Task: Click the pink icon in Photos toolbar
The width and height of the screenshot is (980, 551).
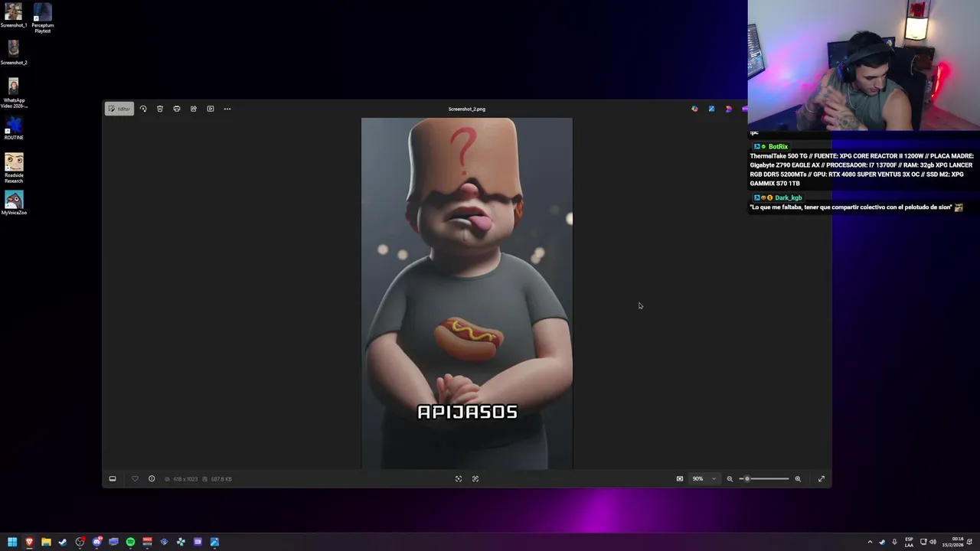Action: [x=728, y=109]
